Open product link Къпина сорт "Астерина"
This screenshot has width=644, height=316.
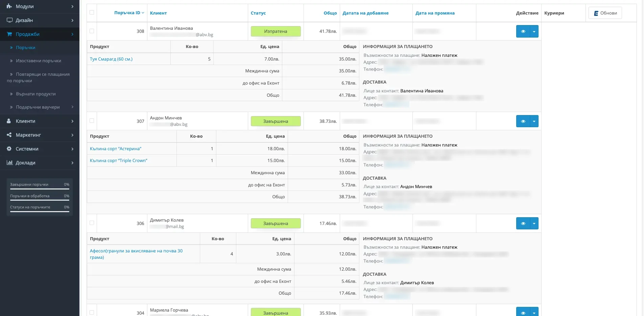pos(116,149)
